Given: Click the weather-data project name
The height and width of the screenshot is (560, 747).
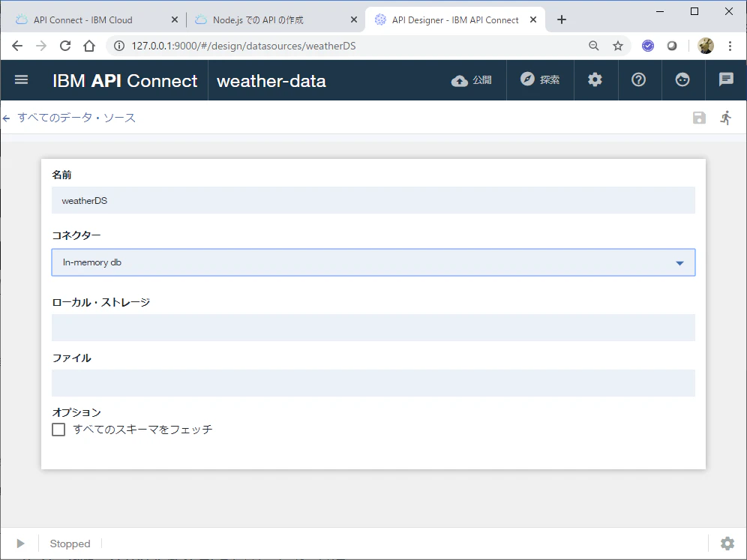Looking at the screenshot, I should pyautogui.click(x=271, y=81).
